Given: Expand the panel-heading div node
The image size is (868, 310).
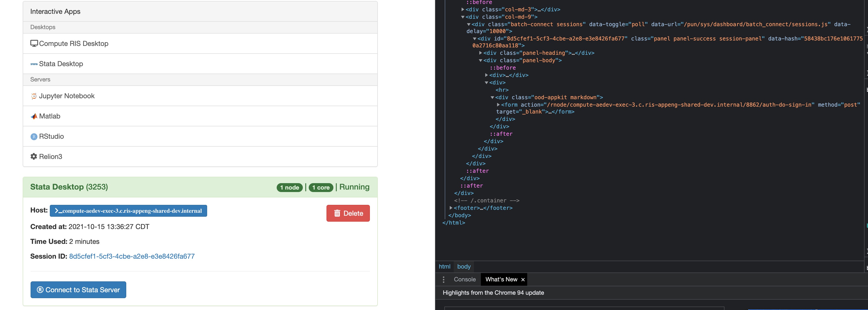Looking at the screenshot, I should (x=481, y=53).
